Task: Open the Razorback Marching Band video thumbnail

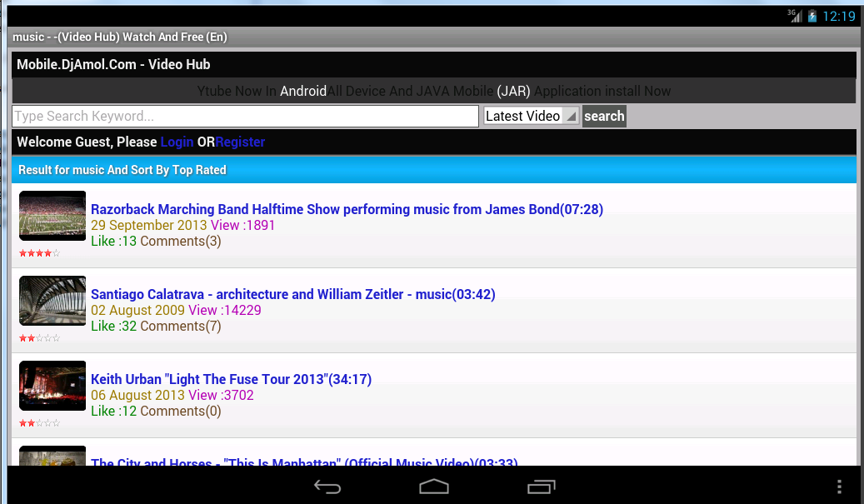Action: point(52,216)
